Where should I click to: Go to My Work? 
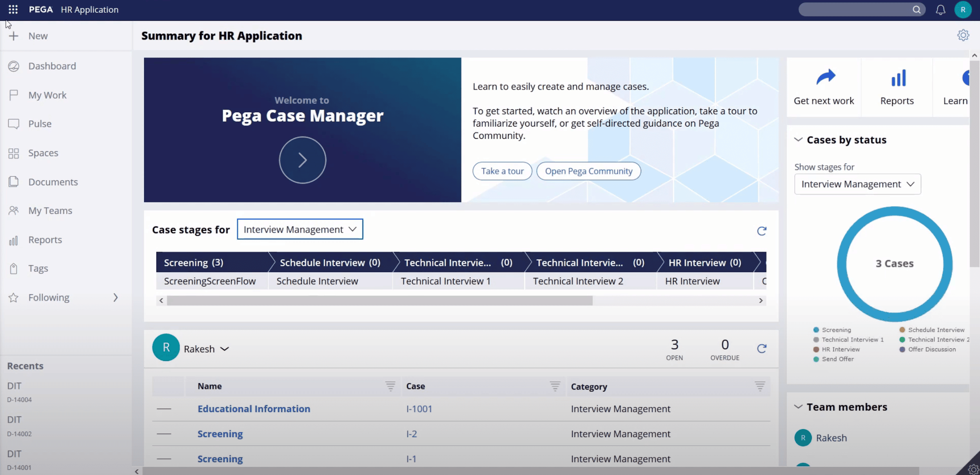coord(47,95)
